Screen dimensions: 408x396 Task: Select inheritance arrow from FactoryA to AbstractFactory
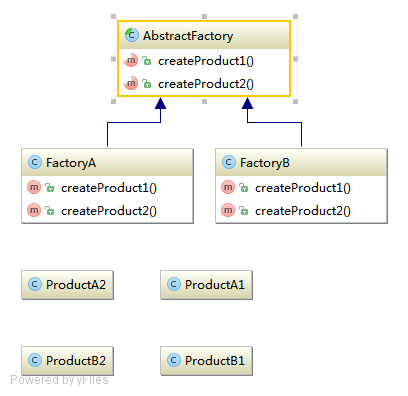click(133, 123)
